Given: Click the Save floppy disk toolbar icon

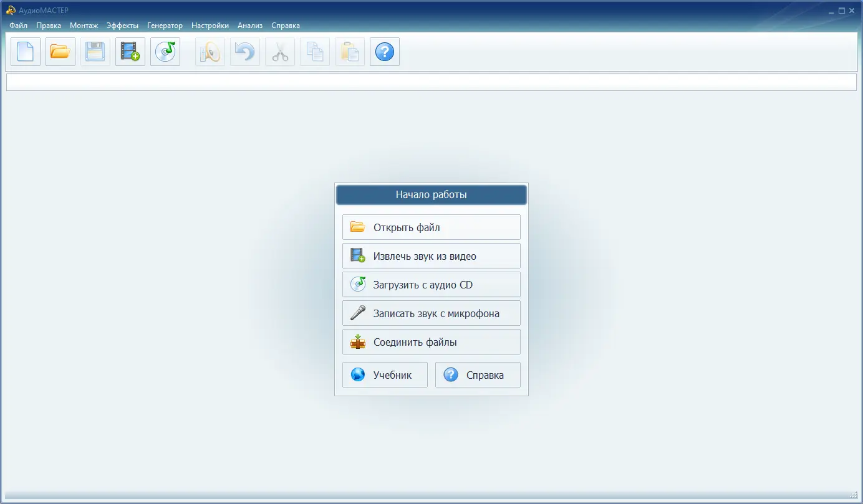Looking at the screenshot, I should point(95,52).
